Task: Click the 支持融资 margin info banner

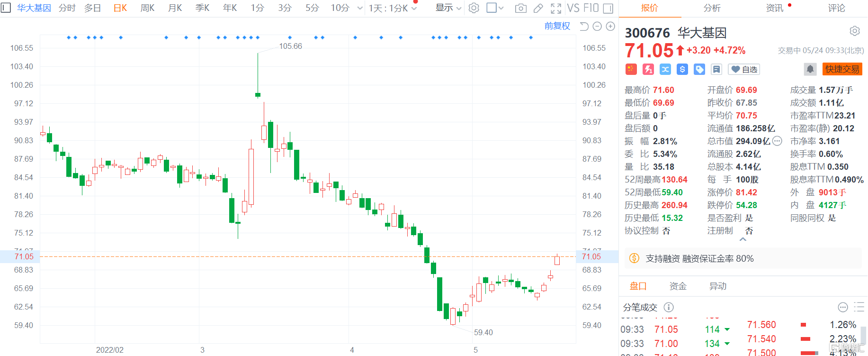Action: click(x=743, y=258)
